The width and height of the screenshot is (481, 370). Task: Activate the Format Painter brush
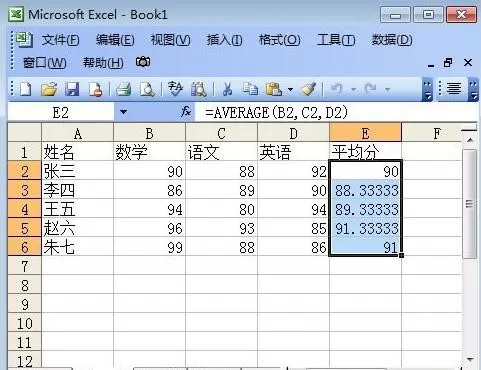308,89
